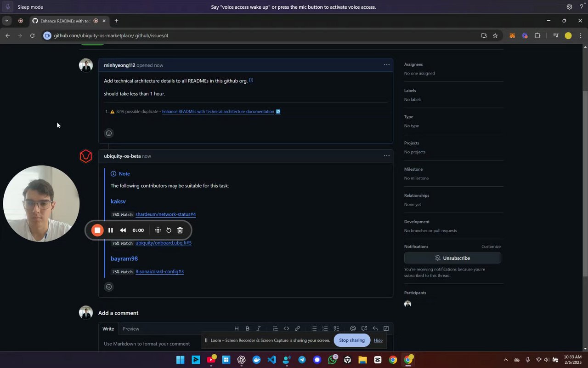Open voice access help question mark

pos(581,7)
